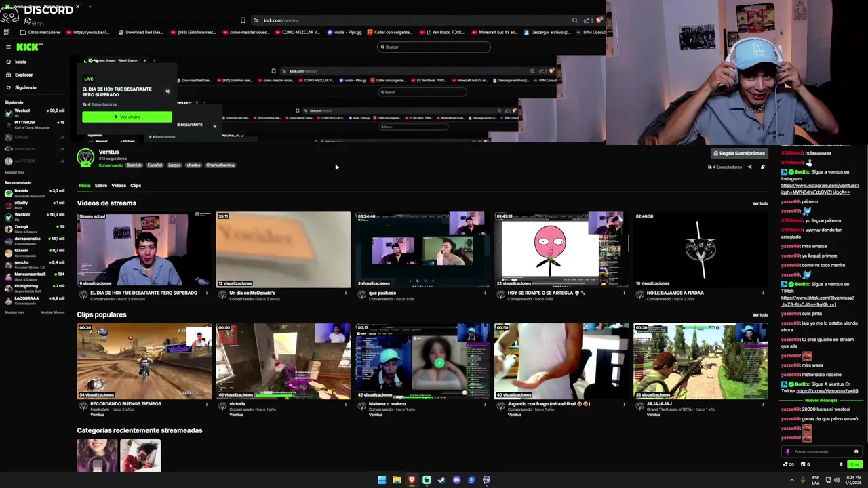Open JAJAJAJAJ GTA clip
This screenshot has width=868, height=488.
tap(701, 361)
